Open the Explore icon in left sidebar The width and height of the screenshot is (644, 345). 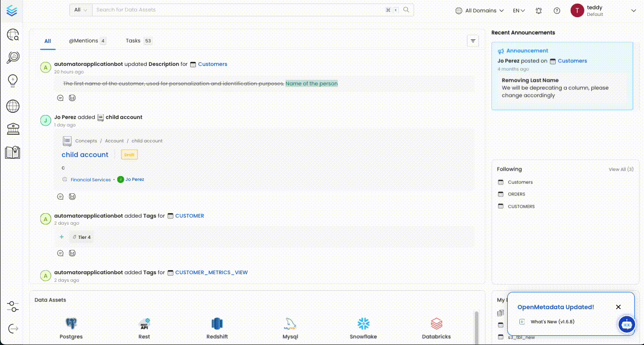pyautogui.click(x=13, y=34)
